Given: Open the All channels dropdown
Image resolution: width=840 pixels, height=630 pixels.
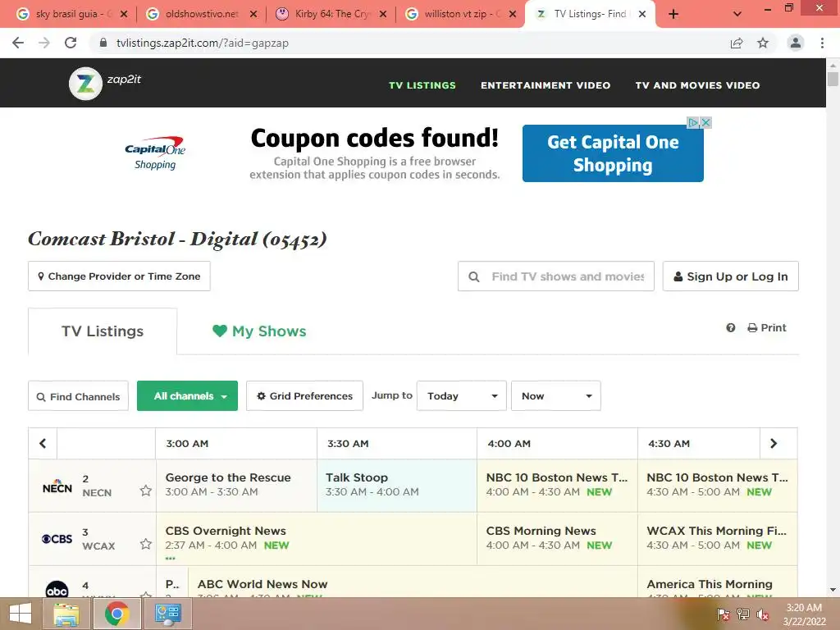Looking at the screenshot, I should [x=188, y=396].
